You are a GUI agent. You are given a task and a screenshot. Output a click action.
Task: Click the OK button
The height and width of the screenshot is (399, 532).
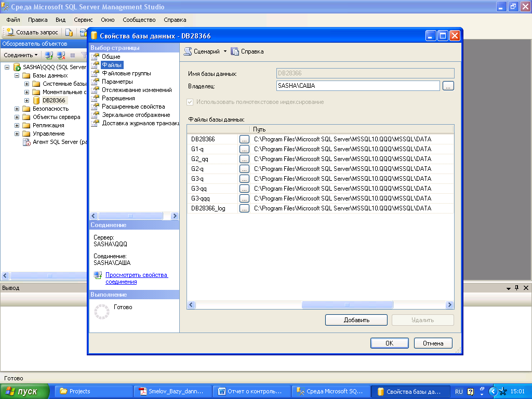(390, 343)
